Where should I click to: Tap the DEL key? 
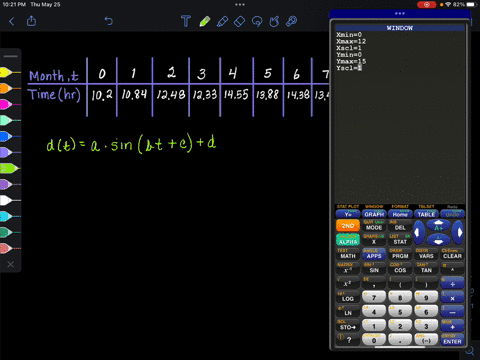(400, 227)
